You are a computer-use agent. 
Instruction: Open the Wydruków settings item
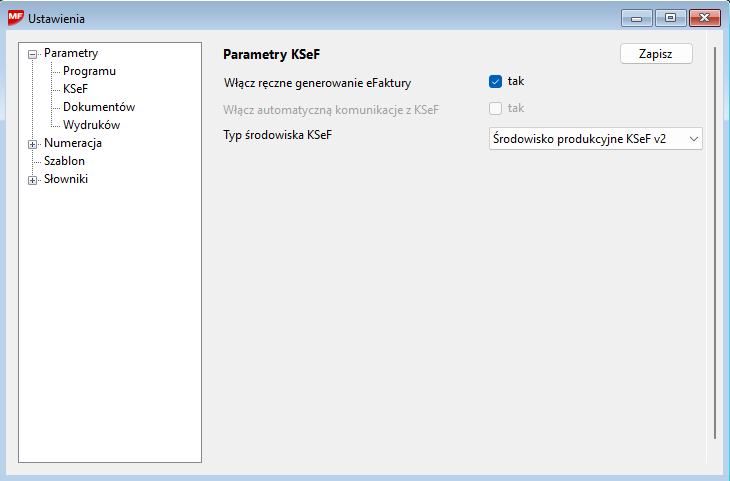[91, 125]
